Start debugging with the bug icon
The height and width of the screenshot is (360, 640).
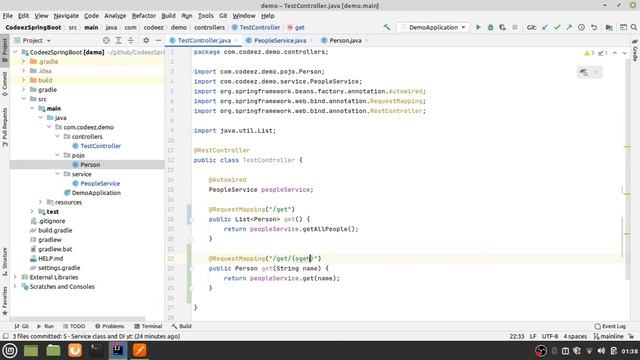point(490,27)
